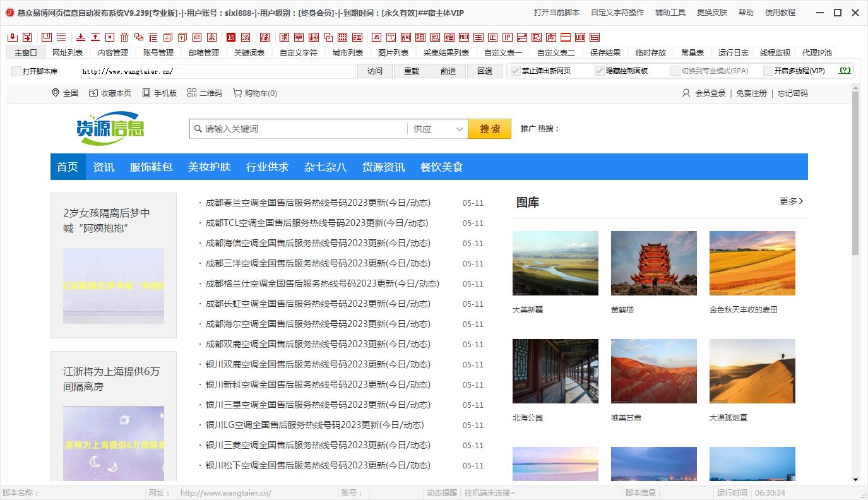This screenshot has width=868, height=500.
Task: Switch to the 关键词表 tab
Action: 249,52
